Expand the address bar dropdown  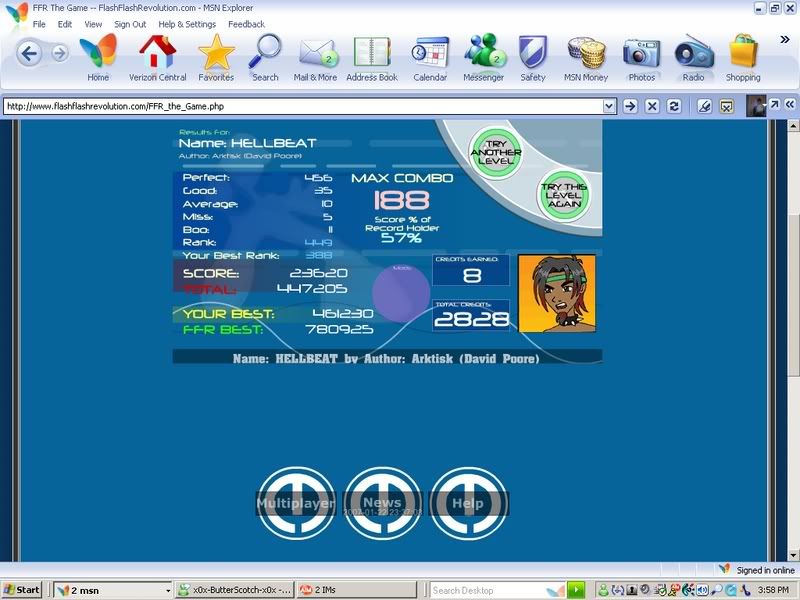click(609, 105)
